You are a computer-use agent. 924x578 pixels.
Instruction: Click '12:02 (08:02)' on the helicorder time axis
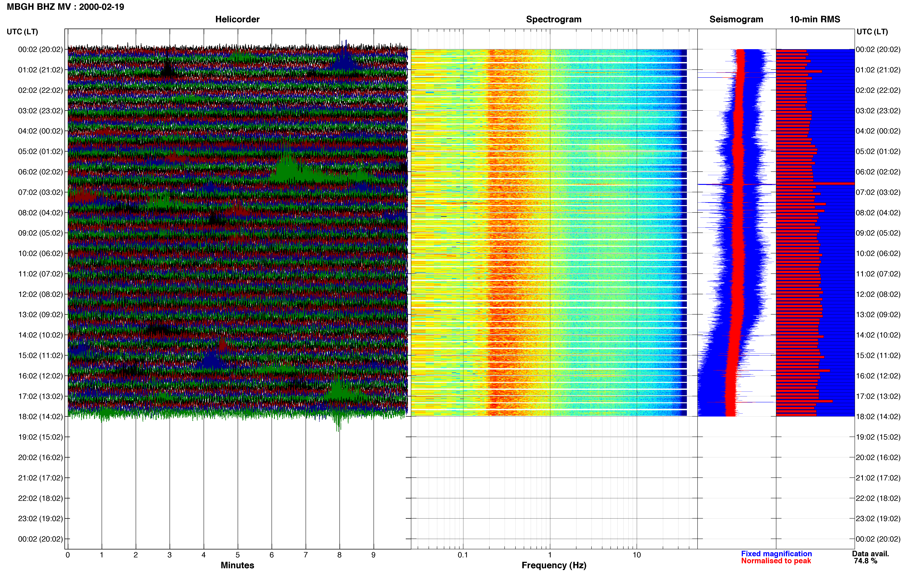click(x=41, y=294)
